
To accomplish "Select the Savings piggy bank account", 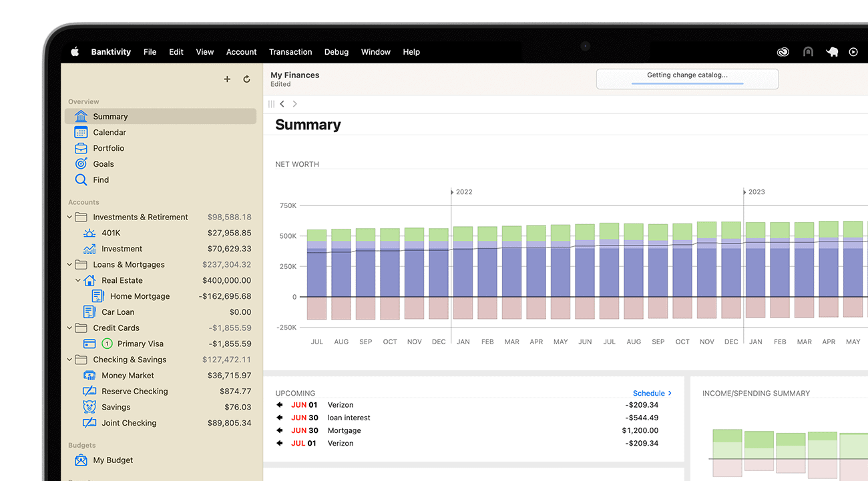I will 116,407.
